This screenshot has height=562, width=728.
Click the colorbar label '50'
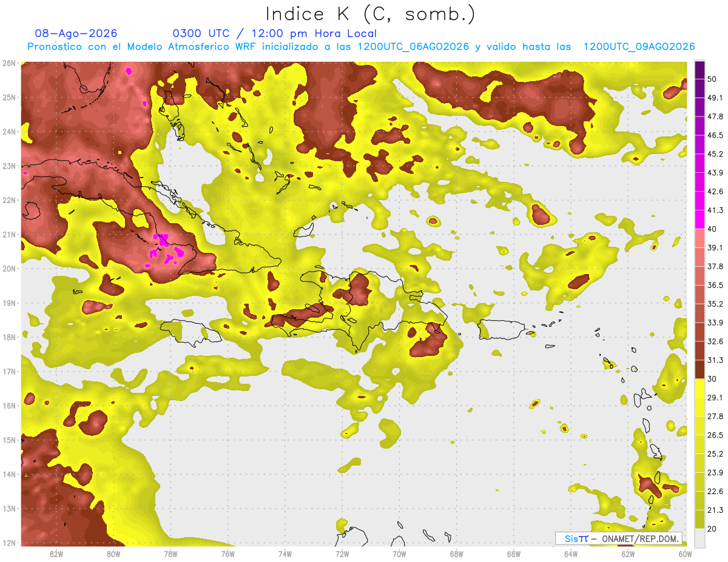[712, 79]
